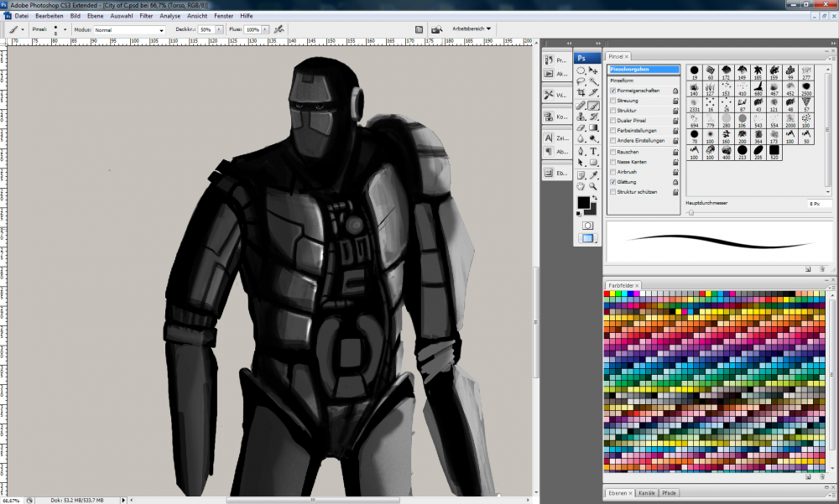Activate the Lasso tool
Viewport: 839px width, 504px height.
(581, 83)
